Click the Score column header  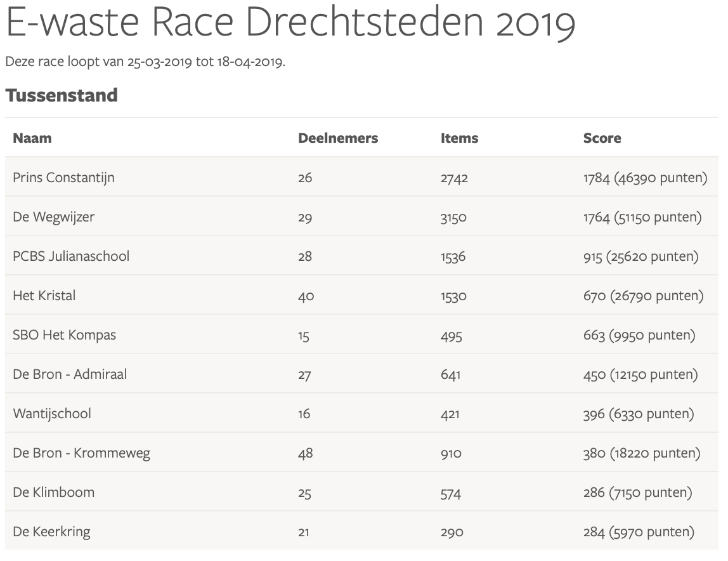pyautogui.click(x=602, y=138)
